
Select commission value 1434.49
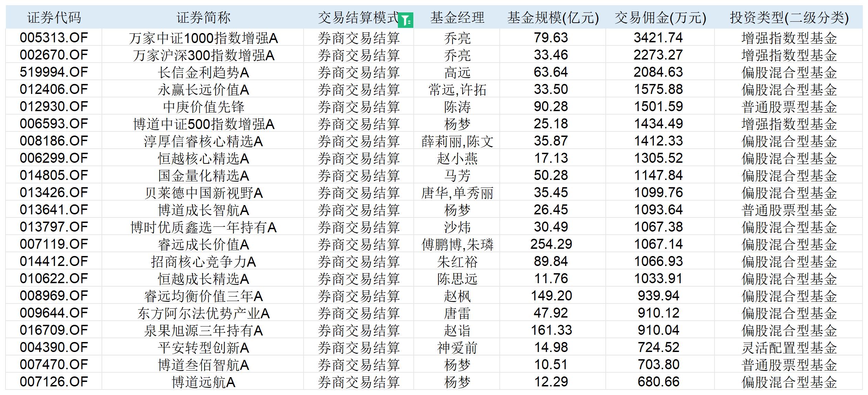(658, 124)
